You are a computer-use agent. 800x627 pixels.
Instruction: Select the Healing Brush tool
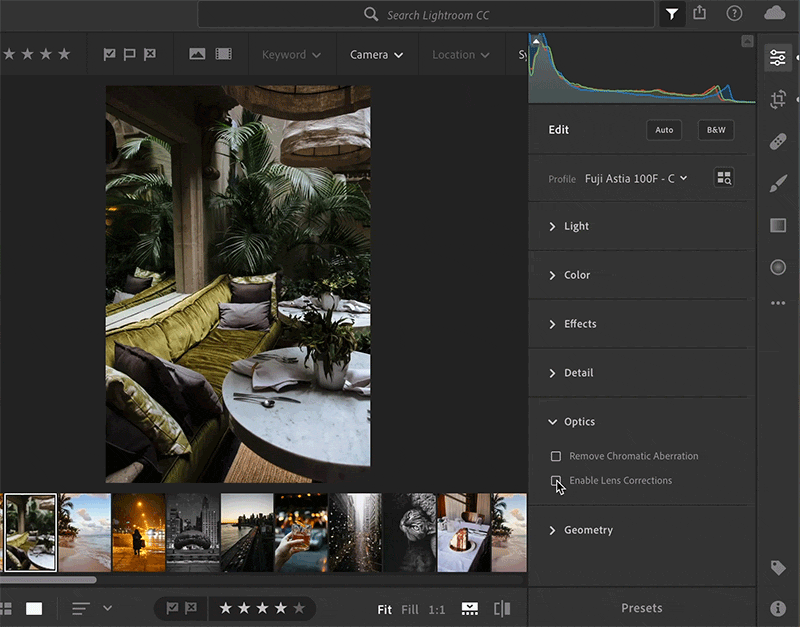point(778,142)
